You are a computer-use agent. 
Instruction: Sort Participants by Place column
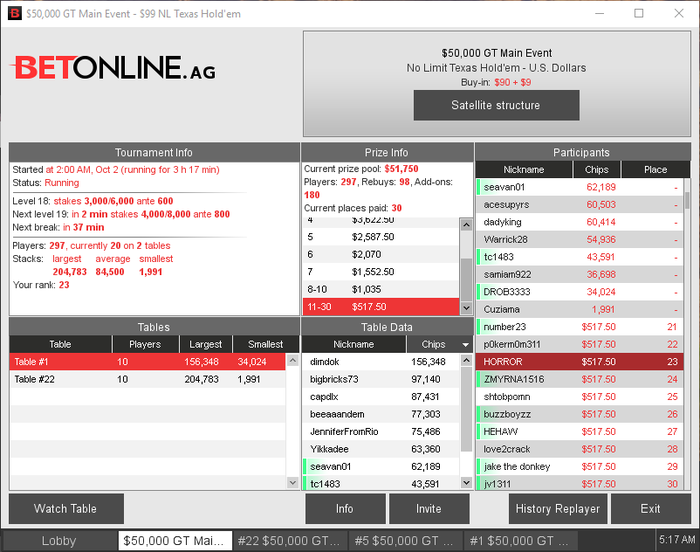pos(655,170)
